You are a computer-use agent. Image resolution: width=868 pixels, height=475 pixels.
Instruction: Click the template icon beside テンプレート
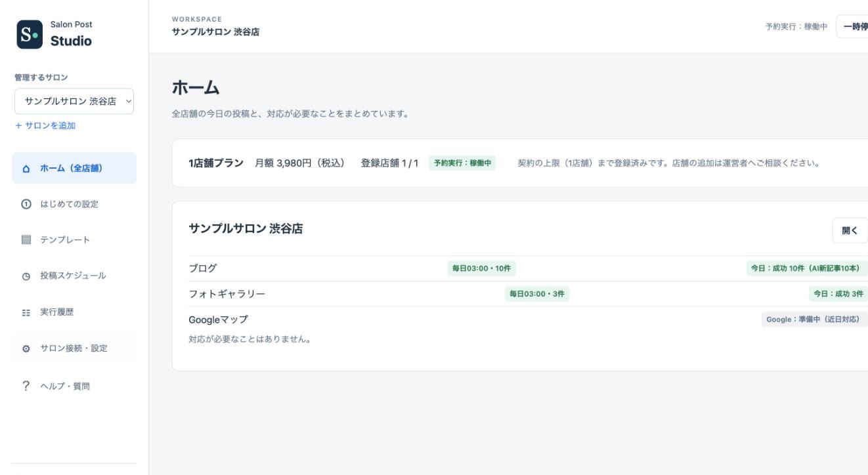tap(26, 239)
